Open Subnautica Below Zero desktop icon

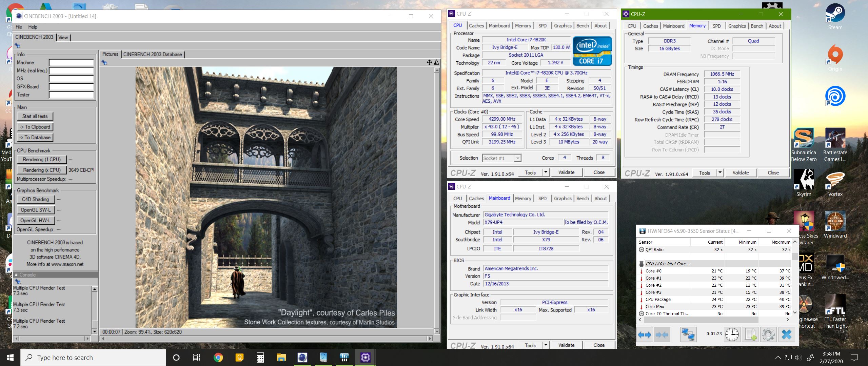click(x=804, y=145)
